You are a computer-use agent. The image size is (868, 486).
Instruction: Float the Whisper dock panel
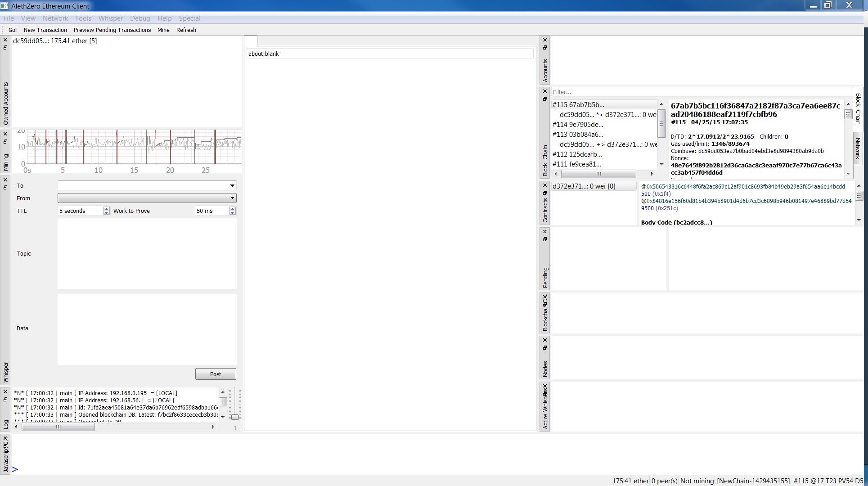pos(5,187)
